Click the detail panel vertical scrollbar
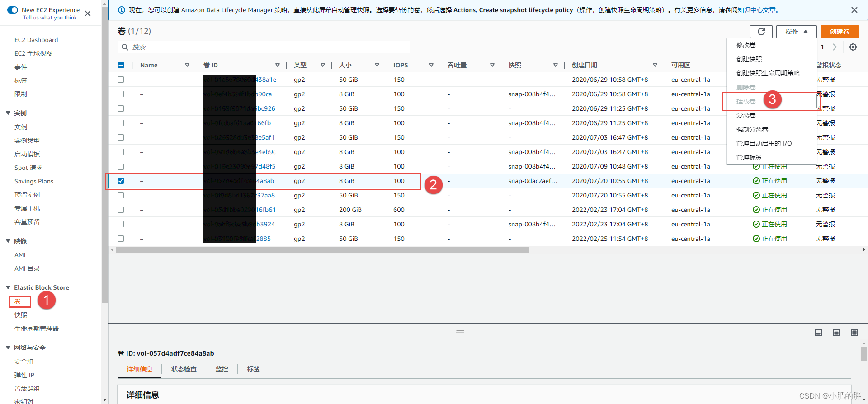Viewport: 868px width, 404px height. 864,354
